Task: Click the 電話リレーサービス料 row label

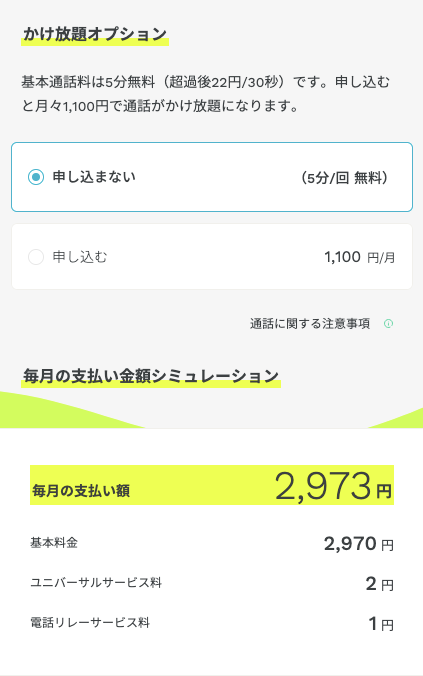Action: coord(90,623)
